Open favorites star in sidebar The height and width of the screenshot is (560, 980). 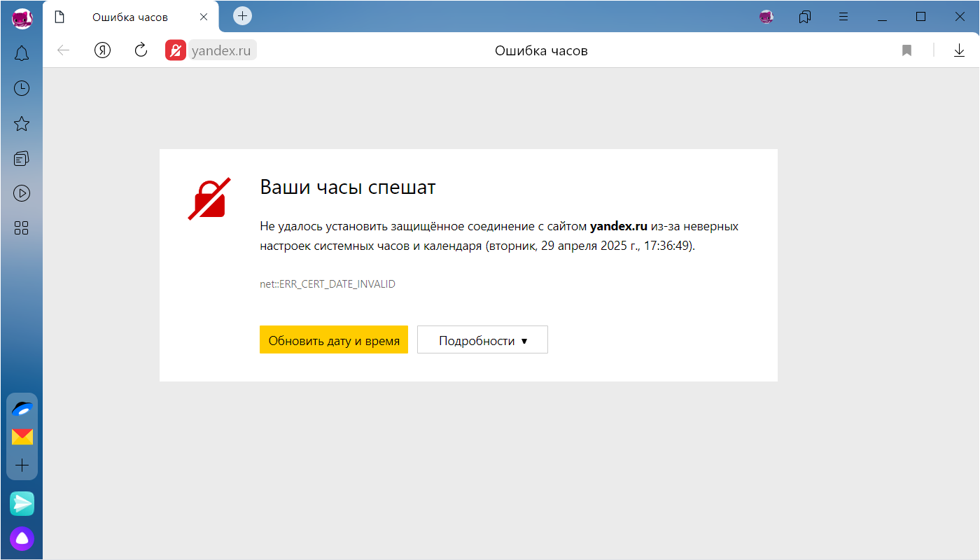[22, 124]
